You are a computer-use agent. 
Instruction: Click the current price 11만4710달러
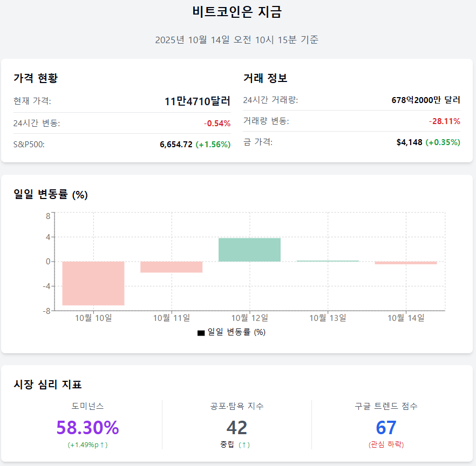(198, 101)
